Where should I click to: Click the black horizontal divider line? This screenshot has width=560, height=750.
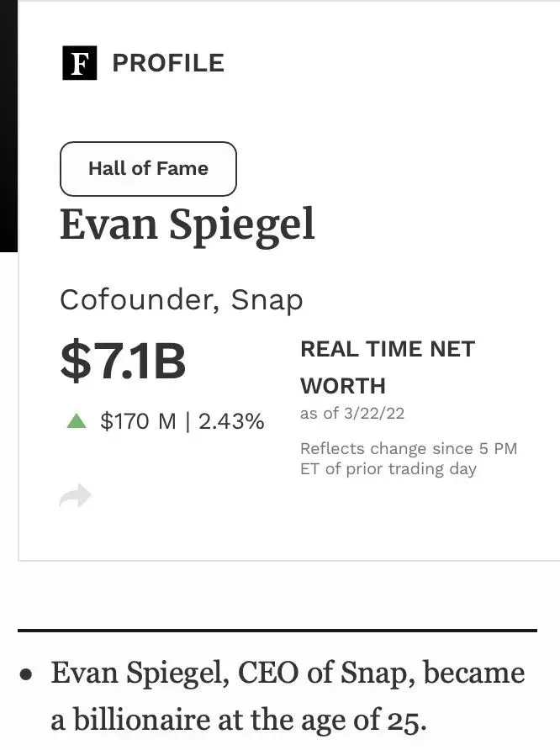point(277,630)
